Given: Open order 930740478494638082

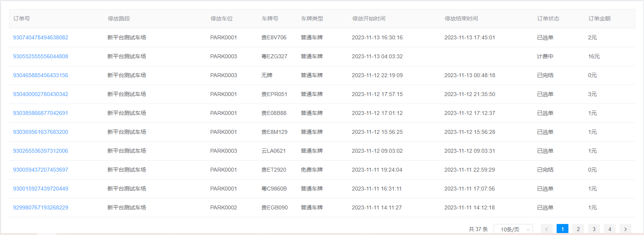Looking at the screenshot, I should pyautogui.click(x=41, y=37).
